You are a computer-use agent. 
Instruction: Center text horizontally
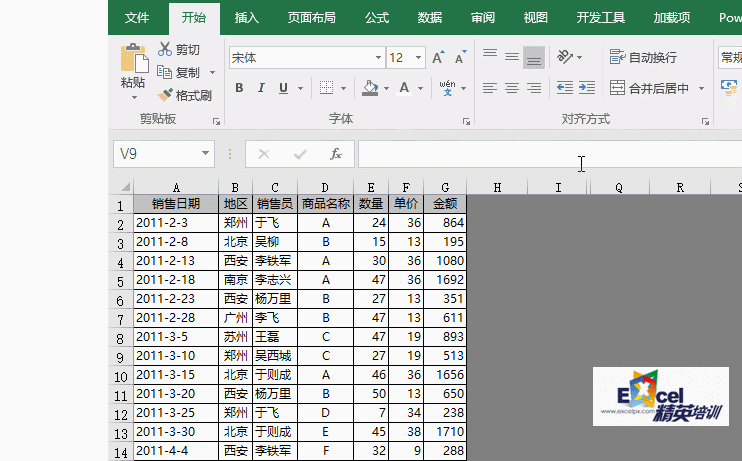(512, 88)
